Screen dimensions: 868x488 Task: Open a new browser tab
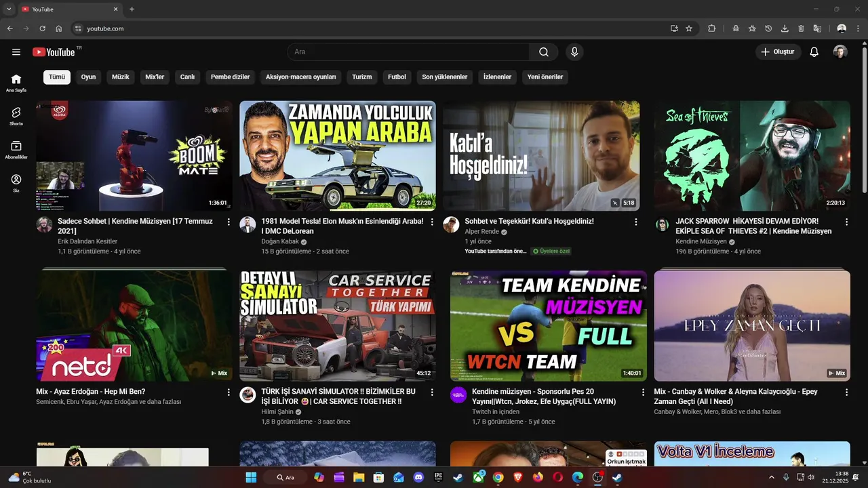(132, 9)
